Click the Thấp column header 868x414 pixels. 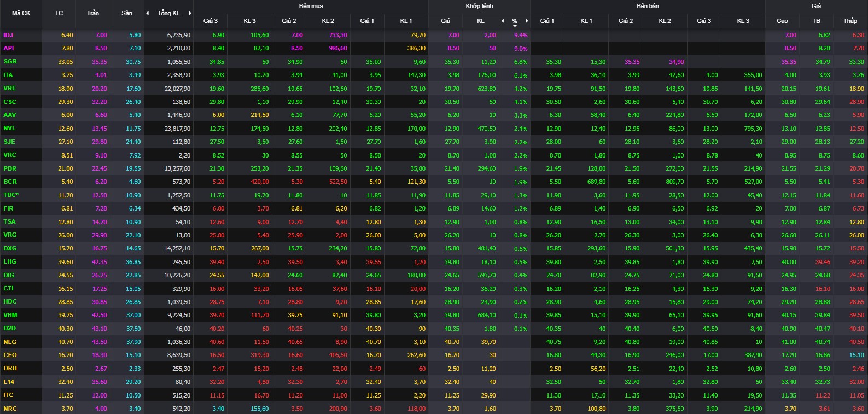850,21
